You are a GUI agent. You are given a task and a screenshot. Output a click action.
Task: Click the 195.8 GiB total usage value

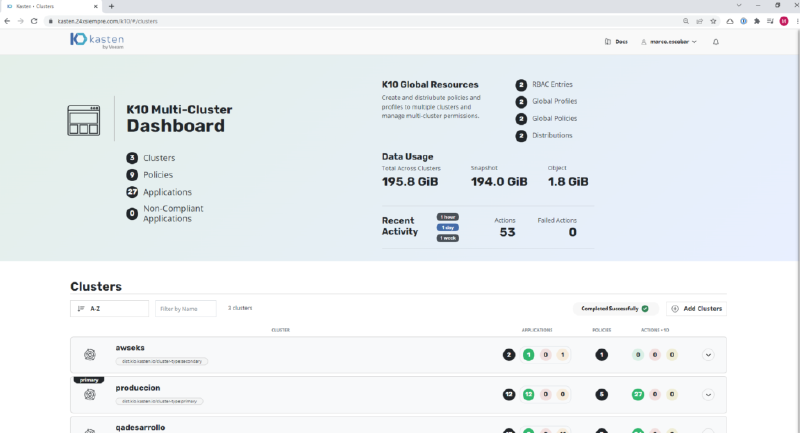tap(410, 182)
